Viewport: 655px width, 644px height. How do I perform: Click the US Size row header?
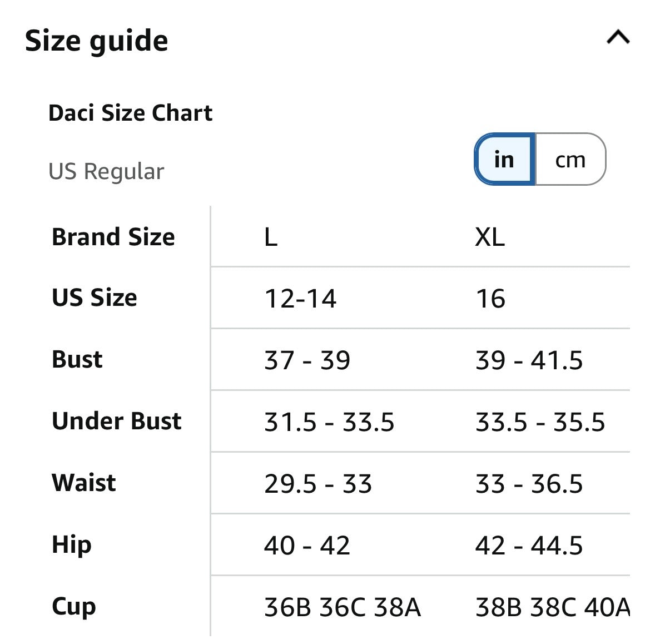pos(95,298)
